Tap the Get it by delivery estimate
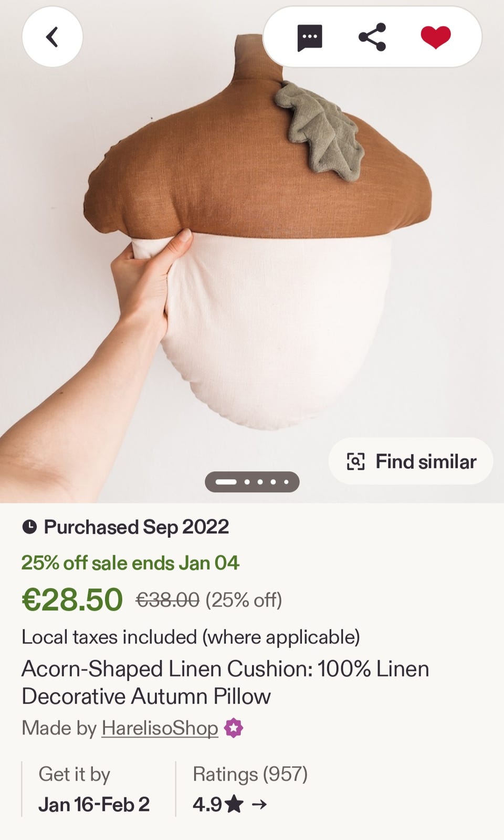The width and height of the screenshot is (504, 840). click(75, 774)
